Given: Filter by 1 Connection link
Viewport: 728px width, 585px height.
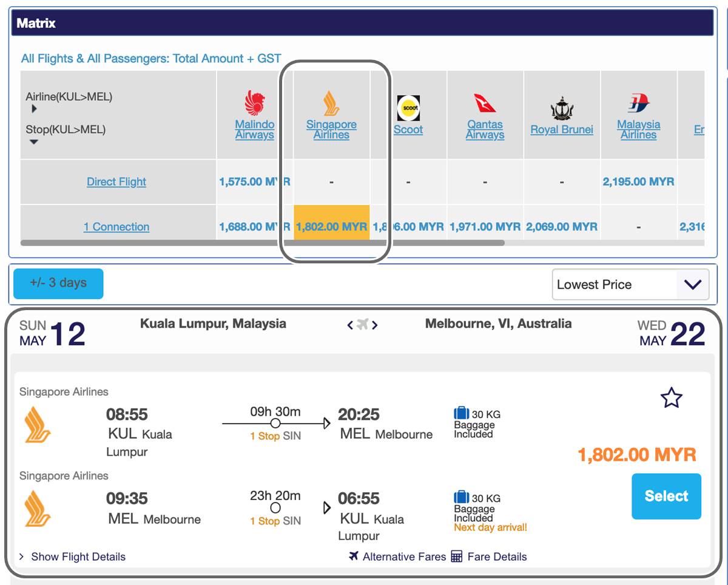Looking at the screenshot, I should tap(116, 226).
